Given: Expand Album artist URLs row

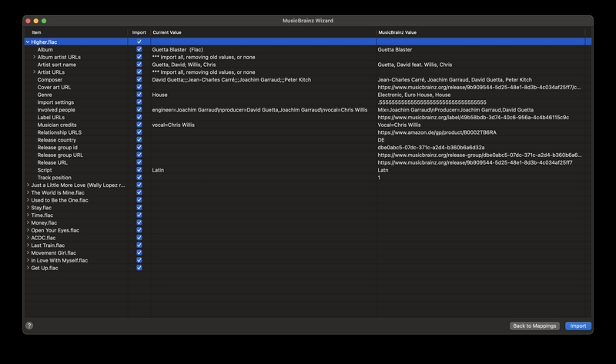Looking at the screenshot, I should tap(34, 57).
